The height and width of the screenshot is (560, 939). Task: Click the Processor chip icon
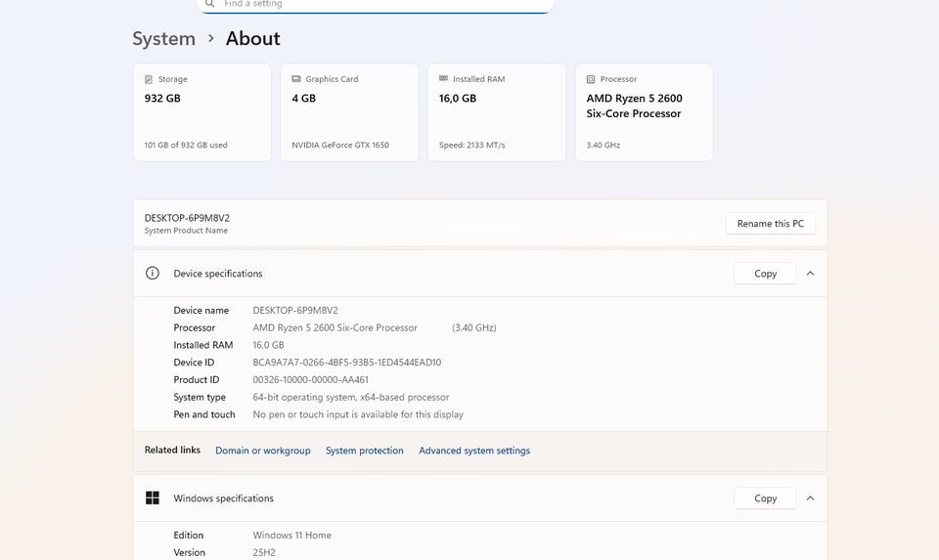591,79
